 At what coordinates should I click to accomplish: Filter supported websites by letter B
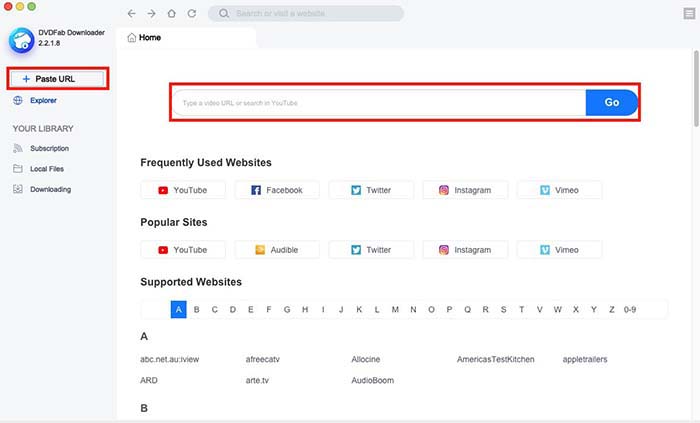[x=197, y=310]
